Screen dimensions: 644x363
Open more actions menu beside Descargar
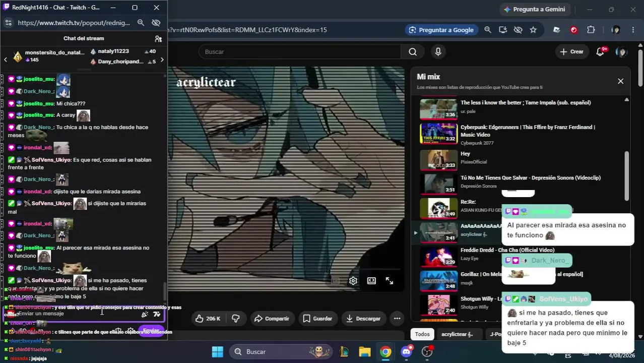[x=397, y=319]
